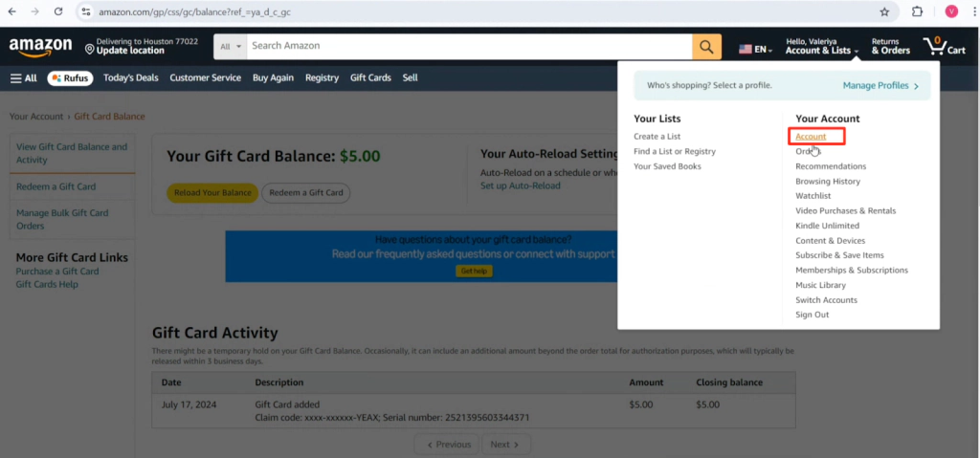This screenshot has height=458, width=980.
Task: Click the browser reload icon
Action: point(58,11)
